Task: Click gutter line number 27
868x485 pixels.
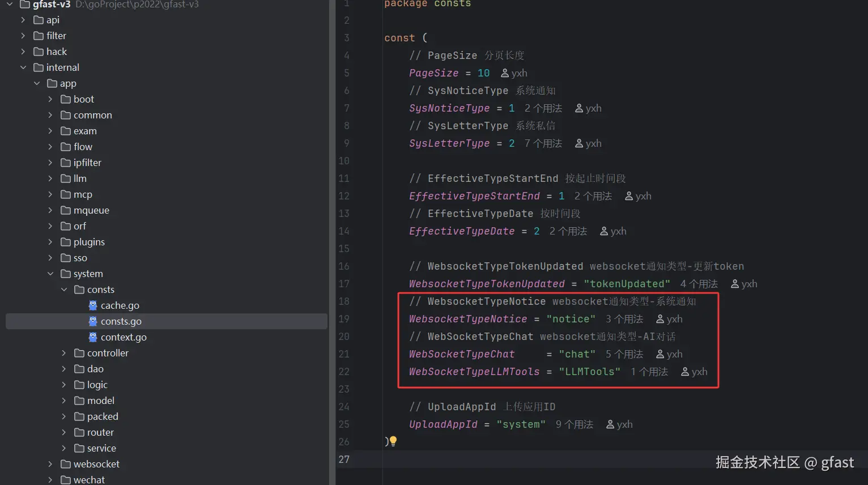Action: click(344, 460)
